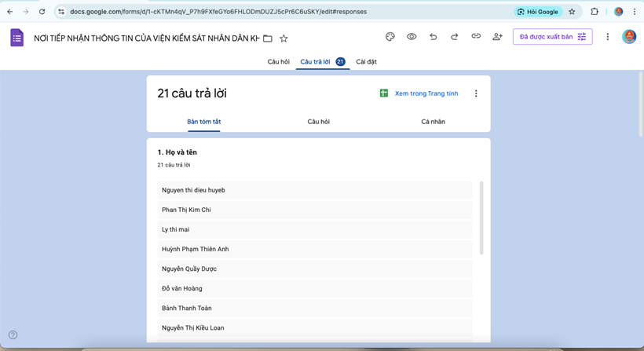Open Google Forms home icon
The height and width of the screenshot is (351, 644).
(x=16, y=38)
